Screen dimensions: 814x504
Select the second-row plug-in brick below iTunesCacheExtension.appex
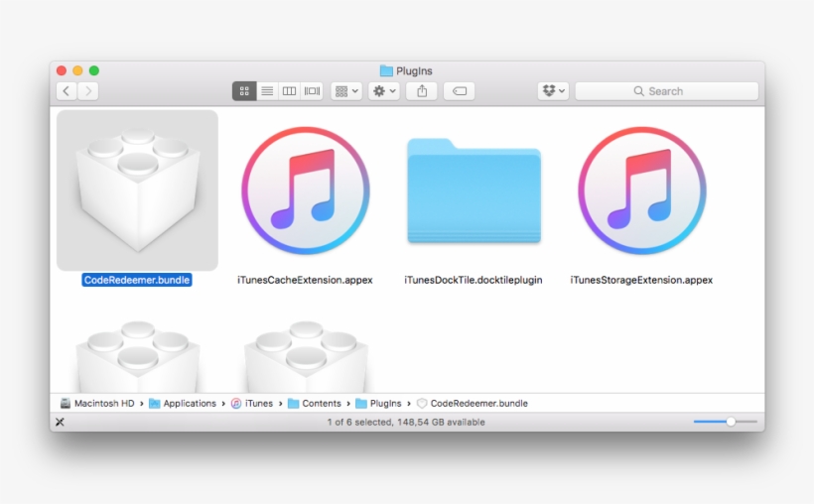[x=306, y=356]
